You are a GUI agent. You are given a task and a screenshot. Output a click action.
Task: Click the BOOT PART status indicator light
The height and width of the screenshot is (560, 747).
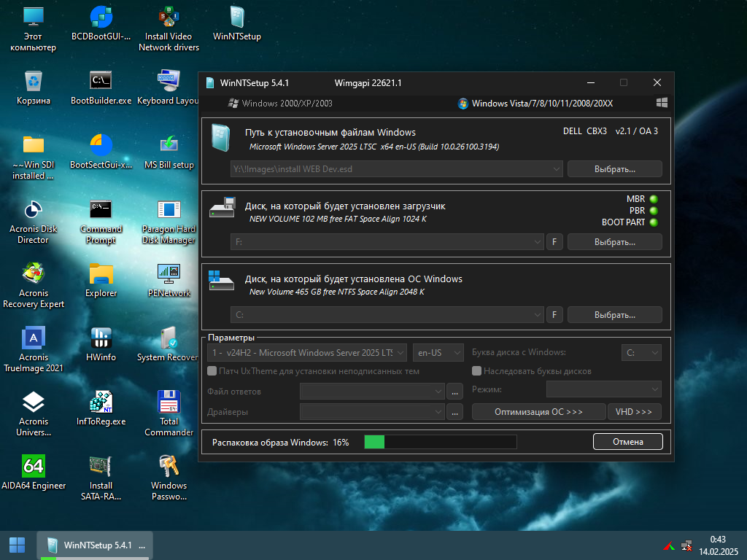[x=654, y=222]
